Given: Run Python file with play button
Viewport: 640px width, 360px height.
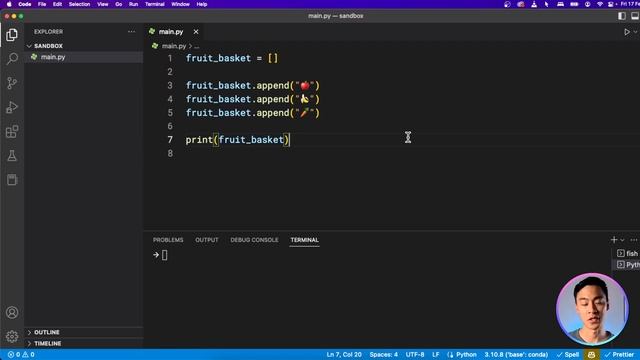Looking at the screenshot, I should [627, 32].
